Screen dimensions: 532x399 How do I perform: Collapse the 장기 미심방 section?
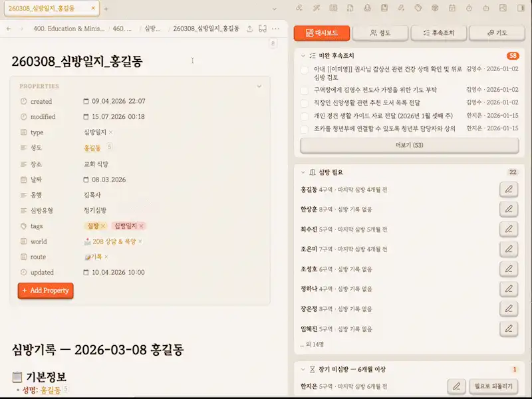coord(303,369)
